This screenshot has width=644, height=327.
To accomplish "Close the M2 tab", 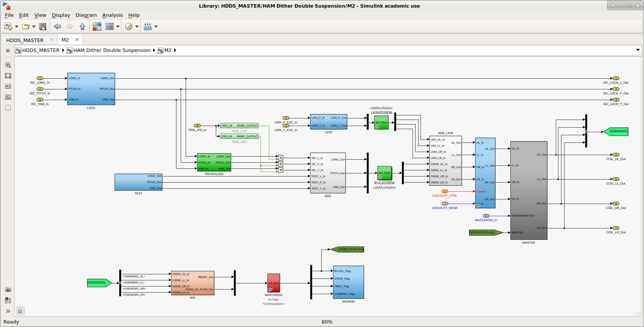I will click(x=77, y=40).
